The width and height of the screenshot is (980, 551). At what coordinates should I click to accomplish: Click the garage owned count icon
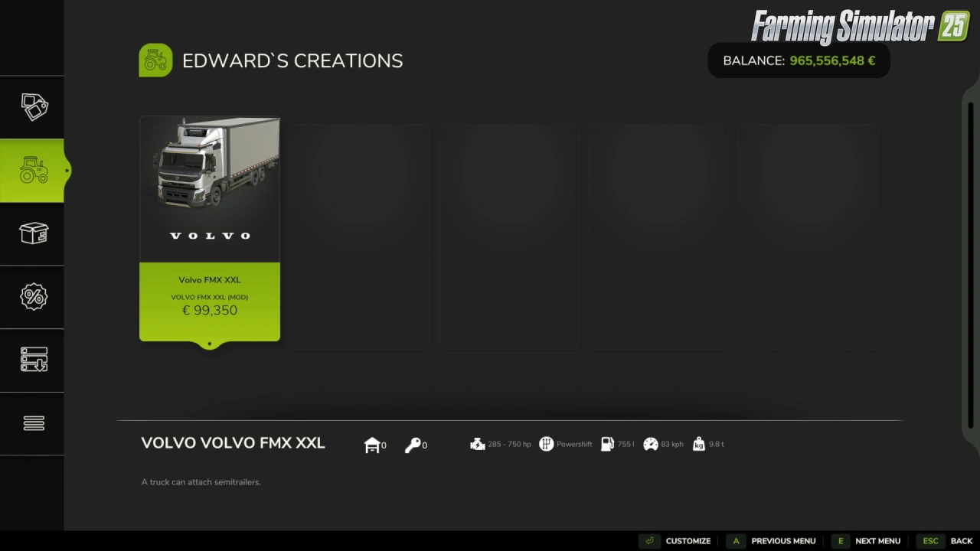(x=372, y=445)
